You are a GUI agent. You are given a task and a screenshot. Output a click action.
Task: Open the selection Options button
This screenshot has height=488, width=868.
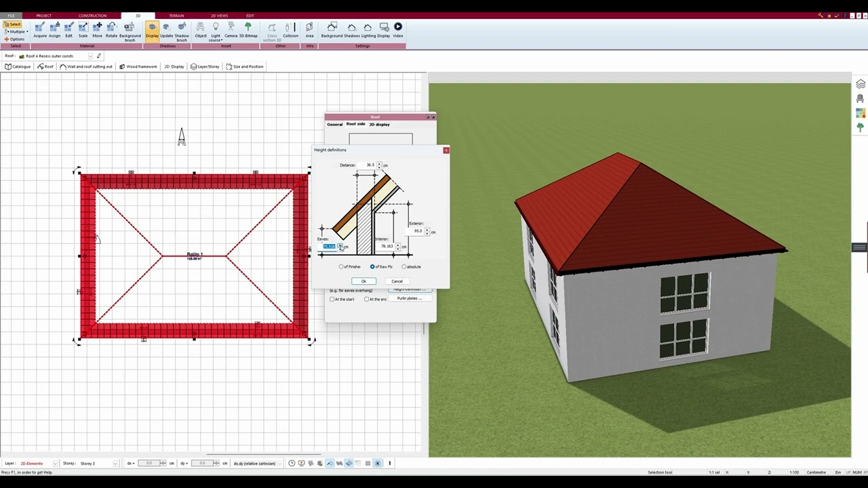click(x=14, y=39)
